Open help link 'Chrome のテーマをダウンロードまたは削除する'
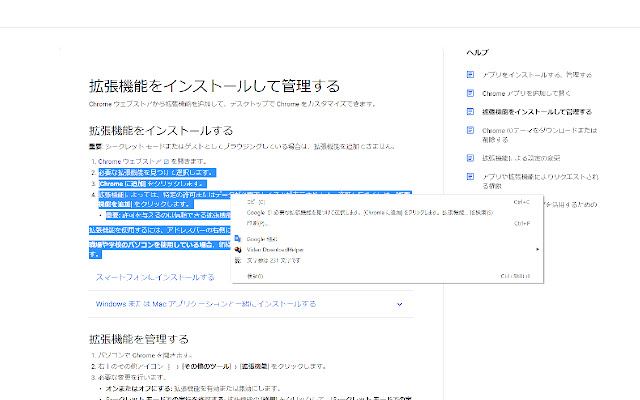This screenshot has height=400, width=640. pos(540,135)
